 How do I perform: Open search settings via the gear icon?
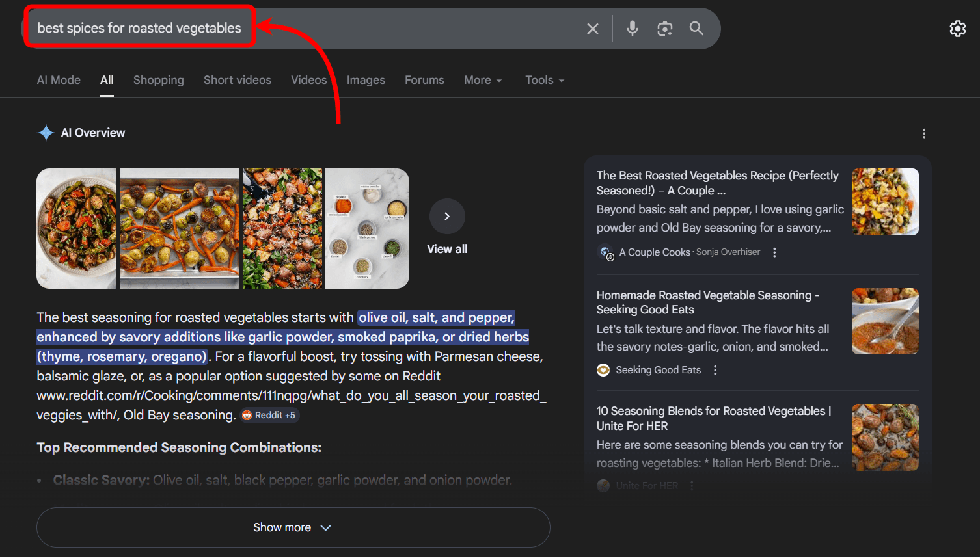(x=957, y=29)
